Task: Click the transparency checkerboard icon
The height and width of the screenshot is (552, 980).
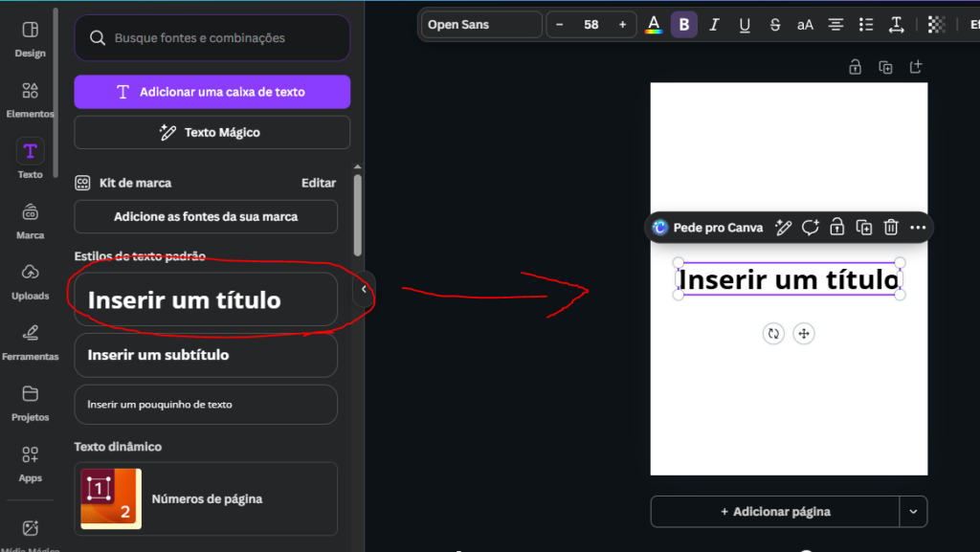Action: (936, 25)
